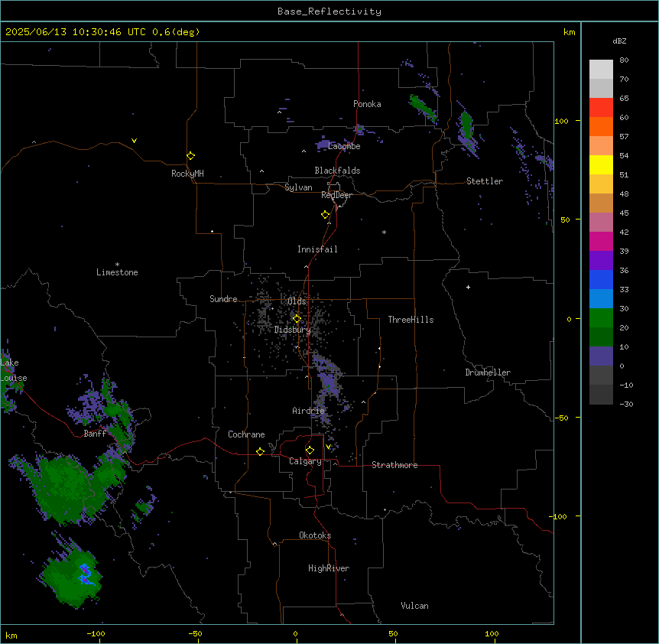Click the RockyMH label
This screenshot has width=659, height=644.
pyautogui.click(x=187, y=174)
